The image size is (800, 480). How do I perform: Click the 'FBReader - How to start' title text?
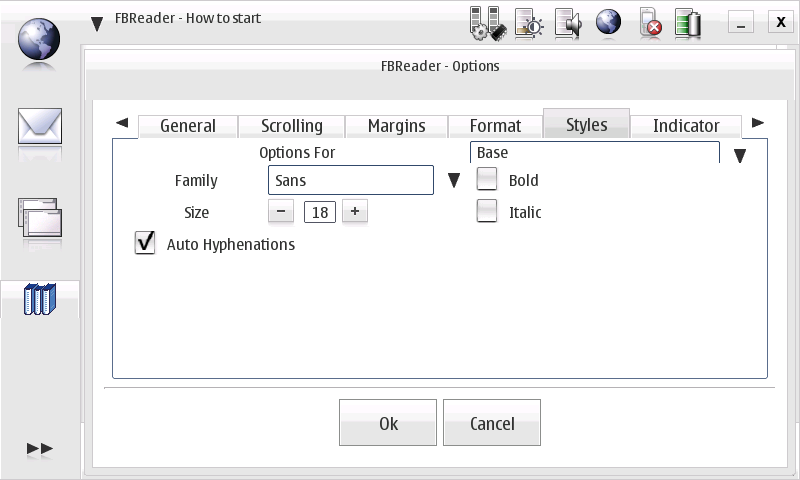click(x=188, y=18)
